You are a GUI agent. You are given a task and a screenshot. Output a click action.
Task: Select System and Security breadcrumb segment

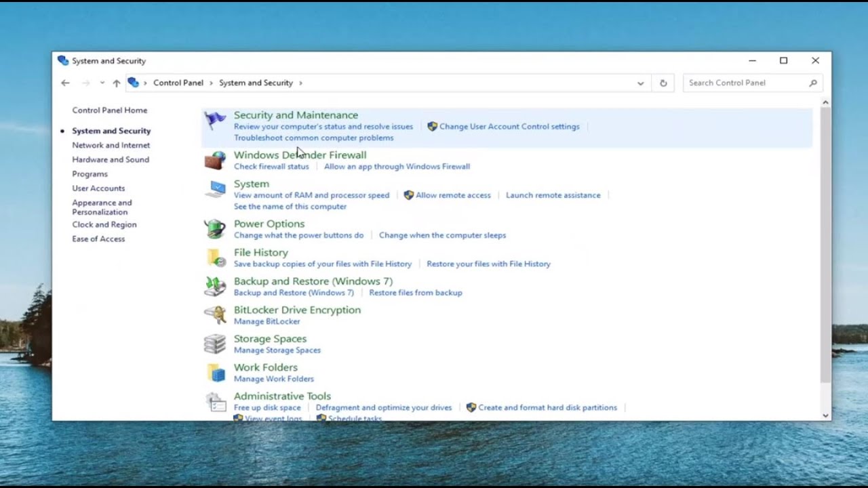coord(256,83)
